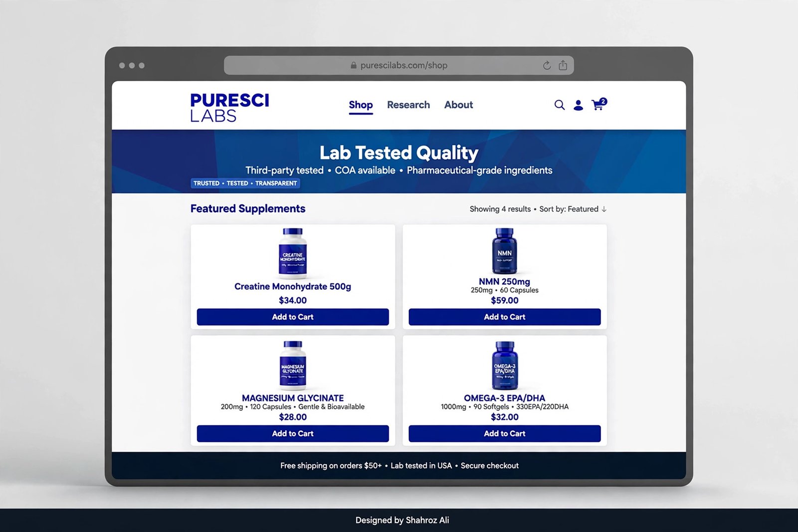Viewport: 798px width, 532px height.
Task: Click the $32.00 price text
Action: pyautogui.click(x=505, y=417)
